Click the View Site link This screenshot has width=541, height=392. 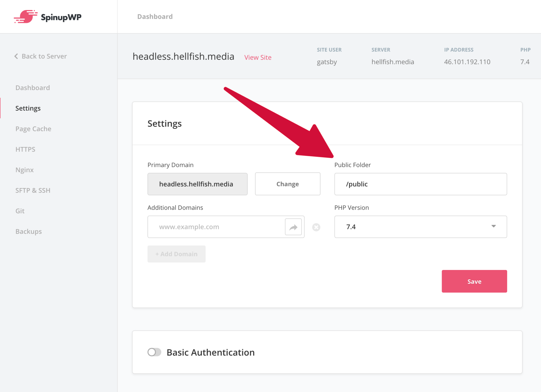(x=258, y=57)
